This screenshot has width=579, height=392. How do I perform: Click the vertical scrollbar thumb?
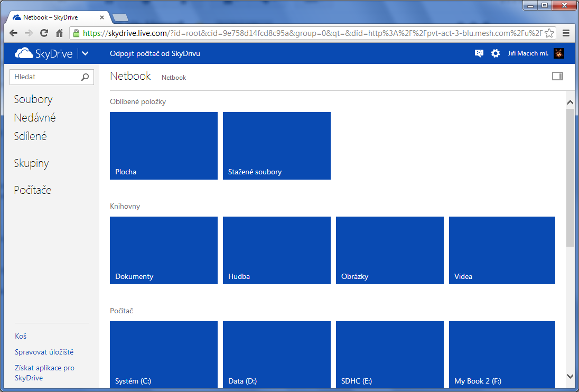570,177
